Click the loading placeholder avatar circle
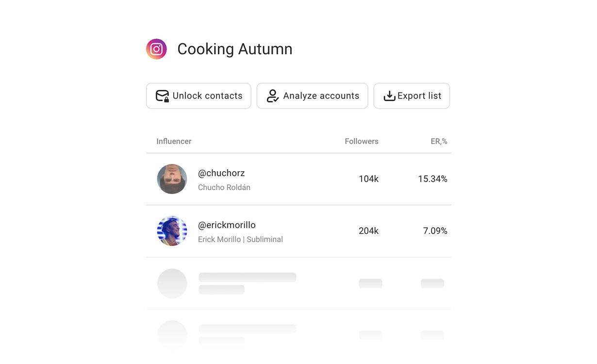Image resolution: width=597 pixels, height=364 pixels. [x=172, y=283]
